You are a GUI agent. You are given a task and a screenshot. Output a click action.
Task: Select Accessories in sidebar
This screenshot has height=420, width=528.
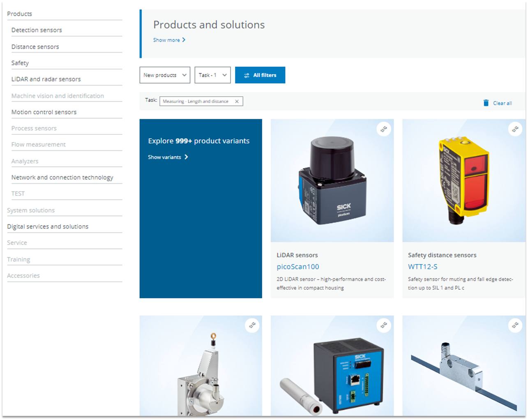tap(23, 276)
